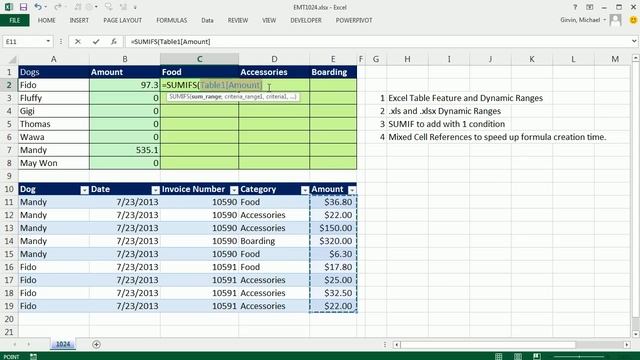
Task: Open the POWERPIVOT tab
Action: (354, 20)
